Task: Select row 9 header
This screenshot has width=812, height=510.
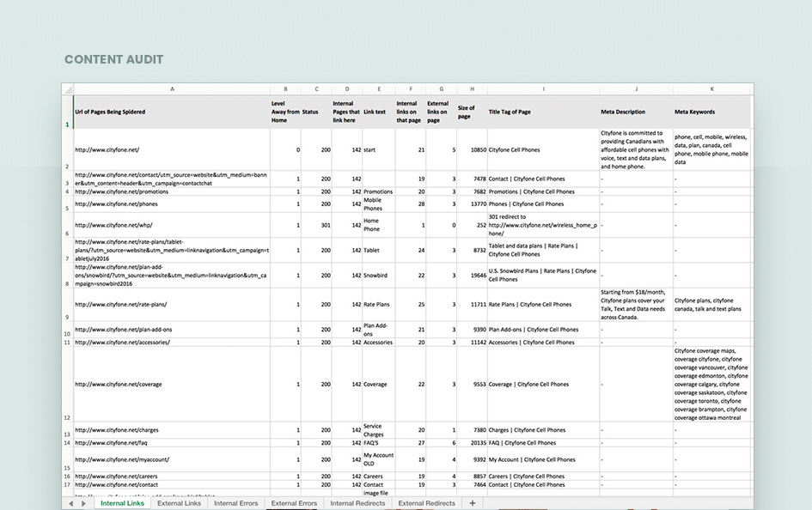Action: tap(67, 305)
